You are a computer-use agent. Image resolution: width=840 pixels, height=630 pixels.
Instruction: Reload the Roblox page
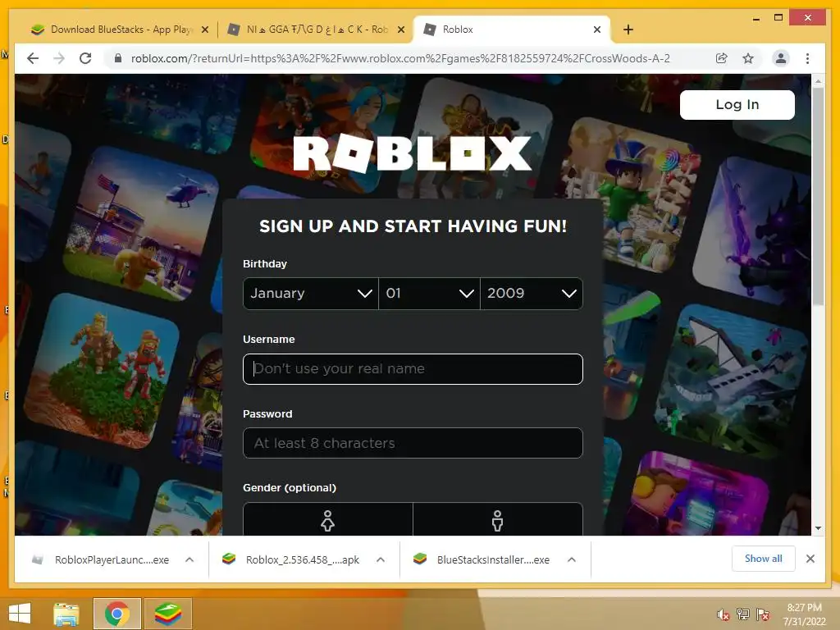85,58
